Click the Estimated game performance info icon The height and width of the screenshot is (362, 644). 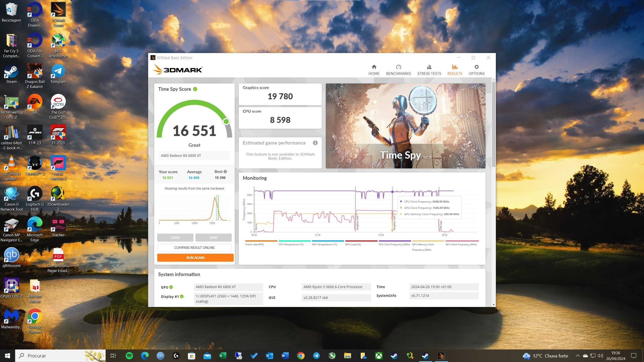[x=315, y=143]
